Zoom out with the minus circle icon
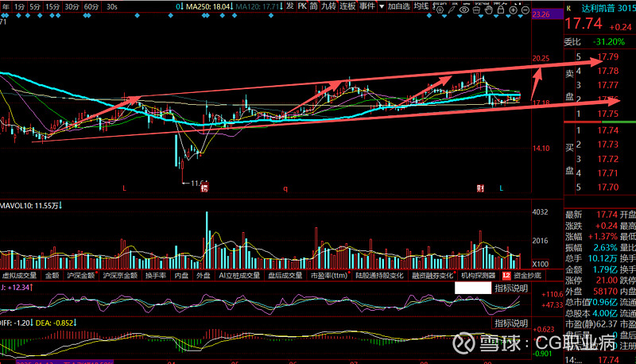Viewport: 636px width, 364px height. click(525, 10)
